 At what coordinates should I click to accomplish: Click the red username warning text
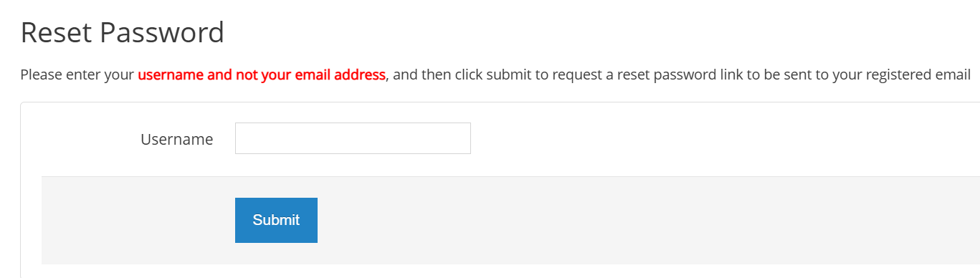pyautogui.click(x=262, y=75)
